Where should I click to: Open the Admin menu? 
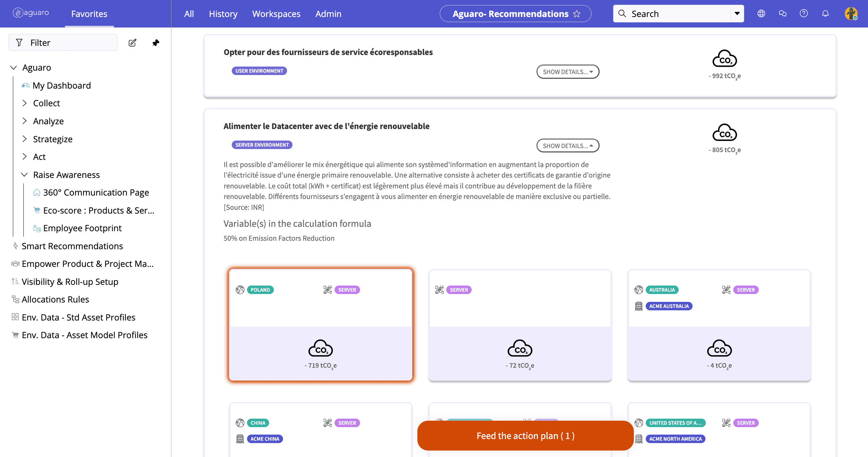pos(328,14)
